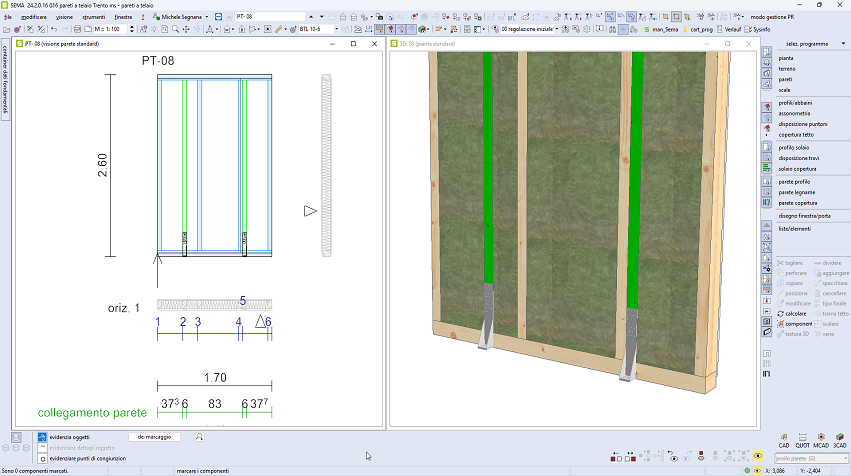Open the man_Sema shortcut in the toolbar
Screen dimensions: 851x476
661,29
